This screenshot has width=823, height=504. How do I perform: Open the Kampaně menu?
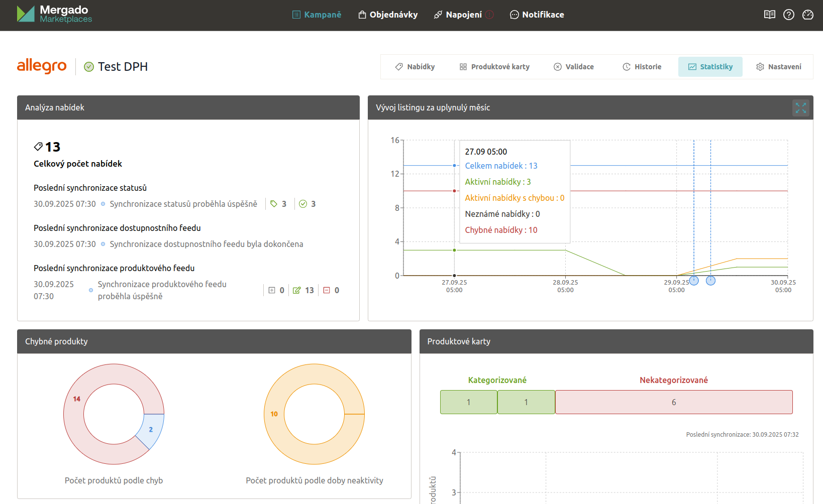(317, 15)
